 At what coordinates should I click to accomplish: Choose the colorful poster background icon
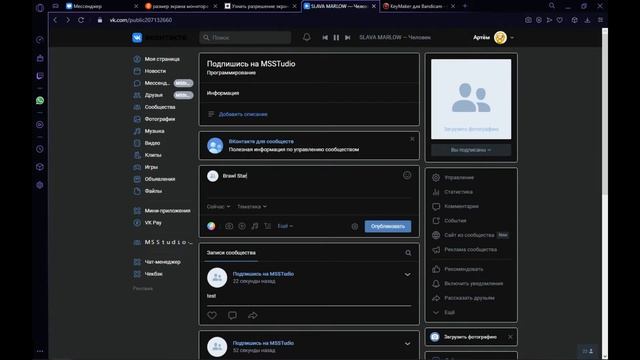tap(211, 226)
